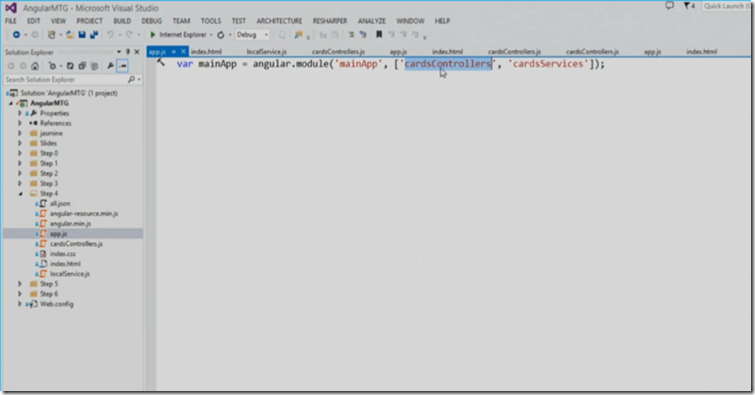
Task: Click the Find in Files toolbar icon
Action: coord(299,35)
